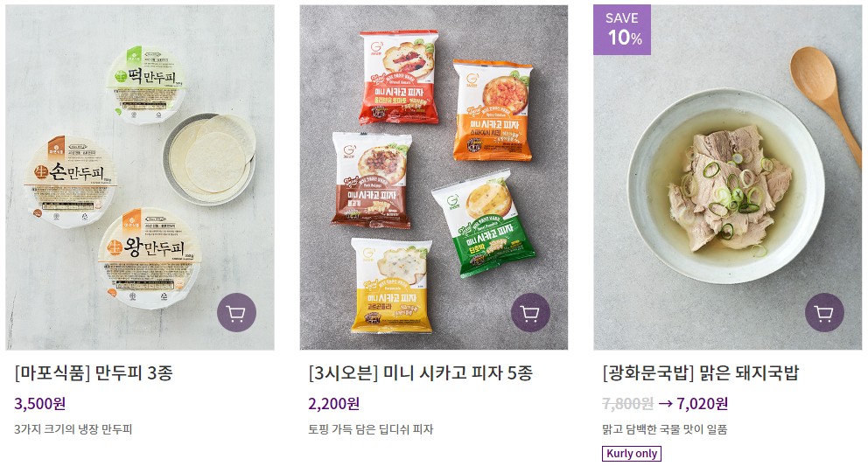Select the 3가지 크기의 냉장 만두피 description

73,429
